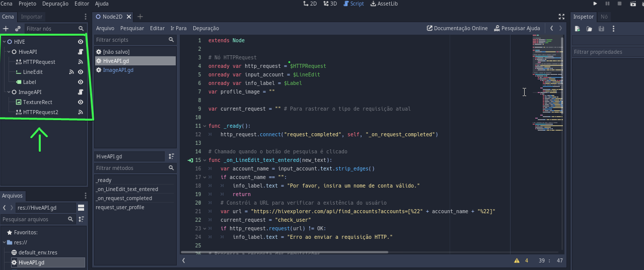Switch to the Importar dock tab
The width and height of the screenshot is (644, 270).
click(32, 17)
